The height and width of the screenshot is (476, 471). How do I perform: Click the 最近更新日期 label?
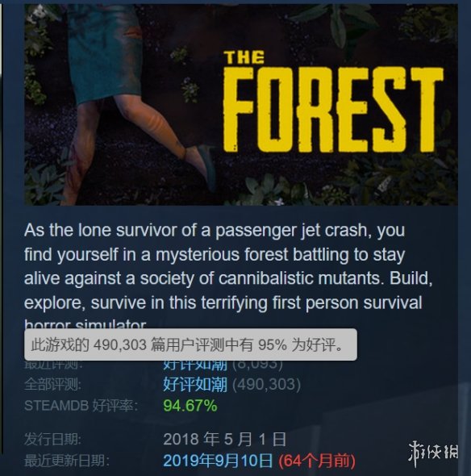67,461
